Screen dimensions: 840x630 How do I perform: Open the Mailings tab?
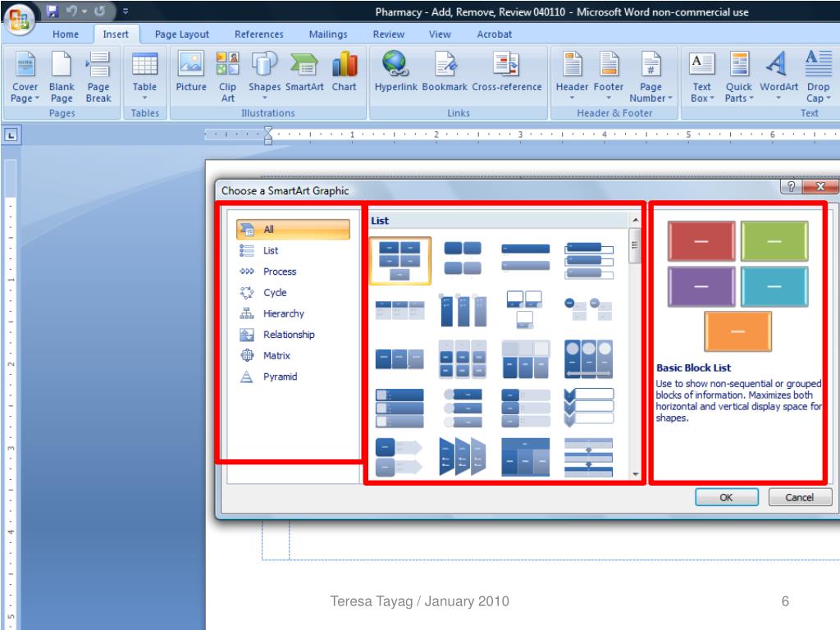328,34
